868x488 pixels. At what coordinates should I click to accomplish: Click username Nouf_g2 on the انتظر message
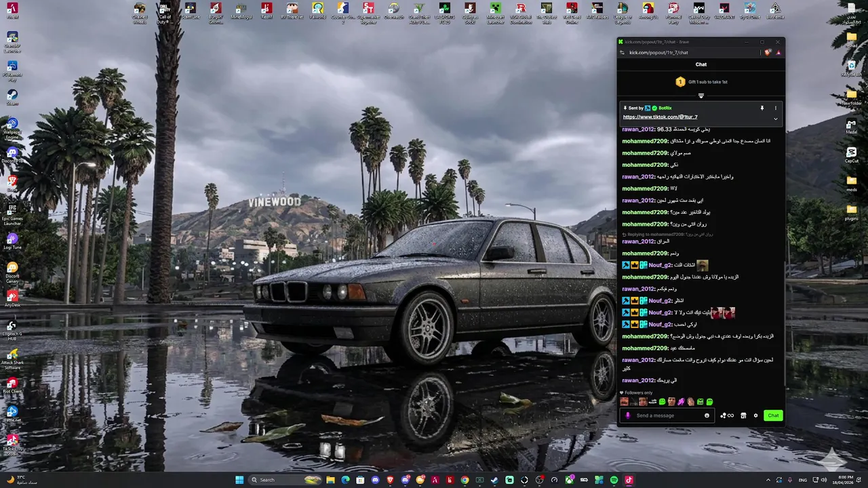[x=660, y=301]
